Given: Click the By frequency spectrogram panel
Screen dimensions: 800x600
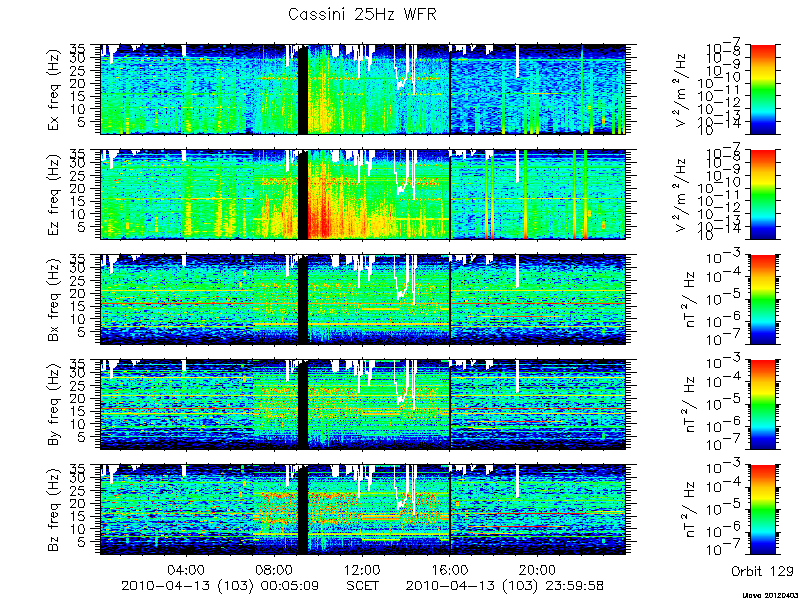Looking at the screenshot, I should pyautogui.click(x=363, y=405).
